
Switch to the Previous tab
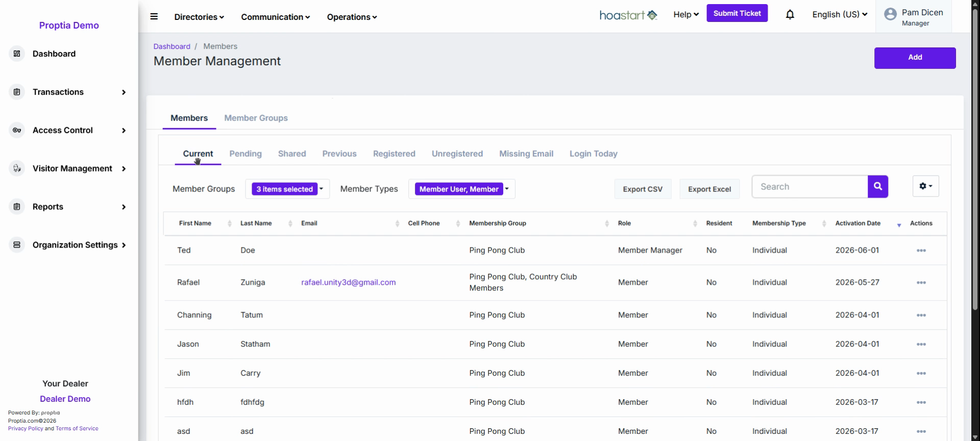click(339, 154)
